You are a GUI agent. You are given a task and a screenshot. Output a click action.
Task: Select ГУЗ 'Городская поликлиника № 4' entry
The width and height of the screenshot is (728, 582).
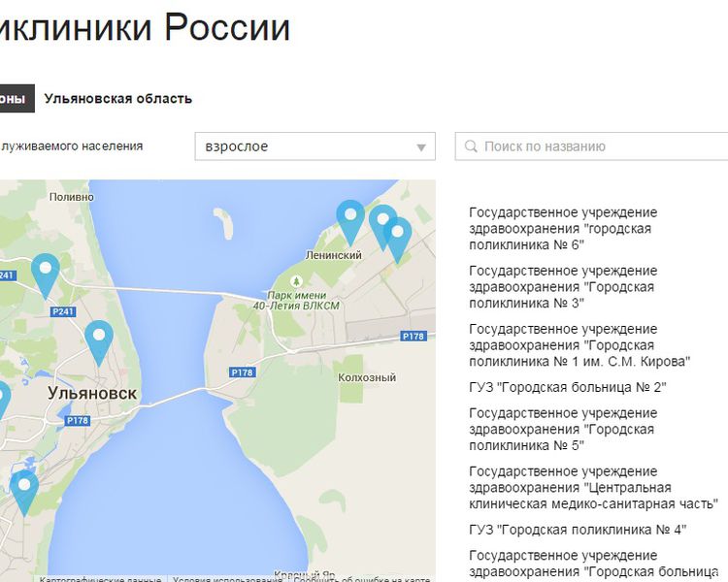point(577,530)
